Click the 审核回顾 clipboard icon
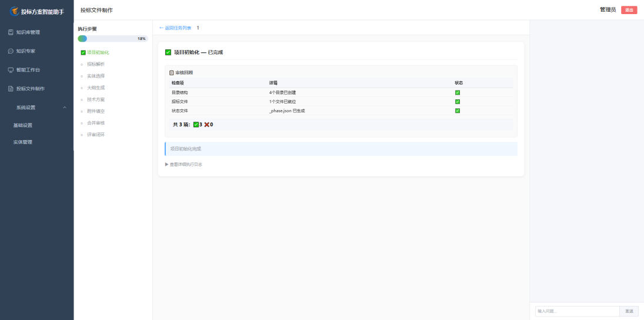Image resolution: width=644 pixels, height=320 pixels. click(x=172, y=73)
